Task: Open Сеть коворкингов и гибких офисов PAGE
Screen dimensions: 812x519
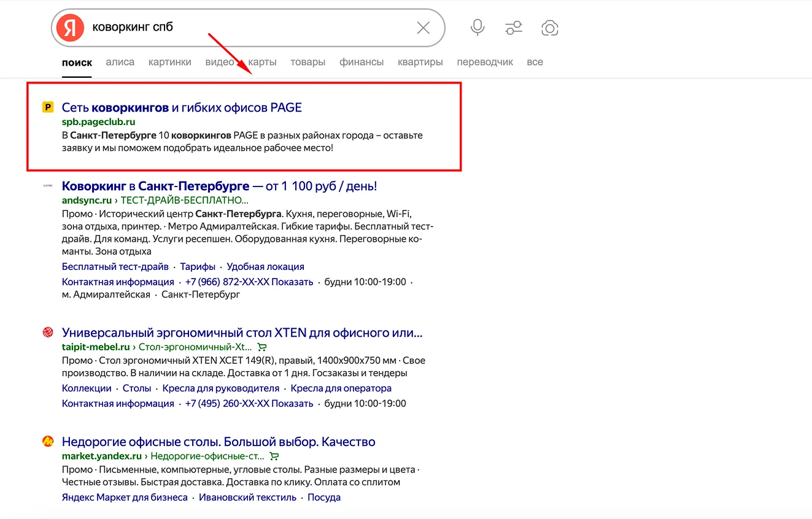Action: point(182,107)
